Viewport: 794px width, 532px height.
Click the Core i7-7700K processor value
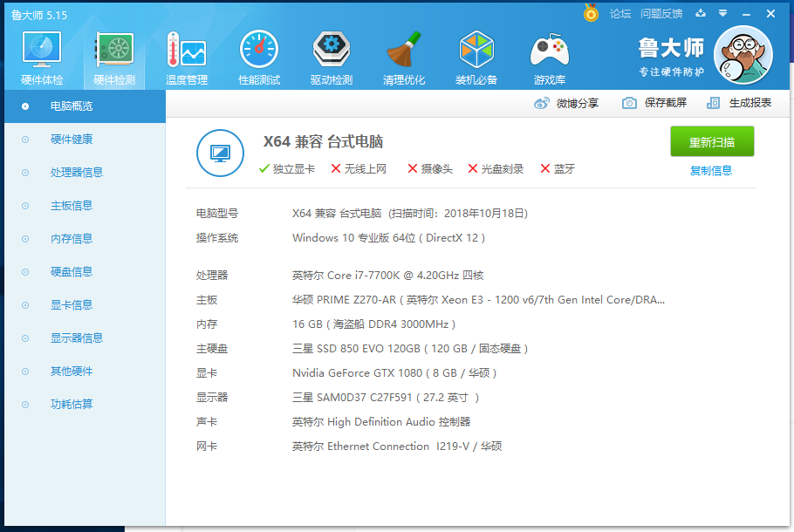pos(388,276)
